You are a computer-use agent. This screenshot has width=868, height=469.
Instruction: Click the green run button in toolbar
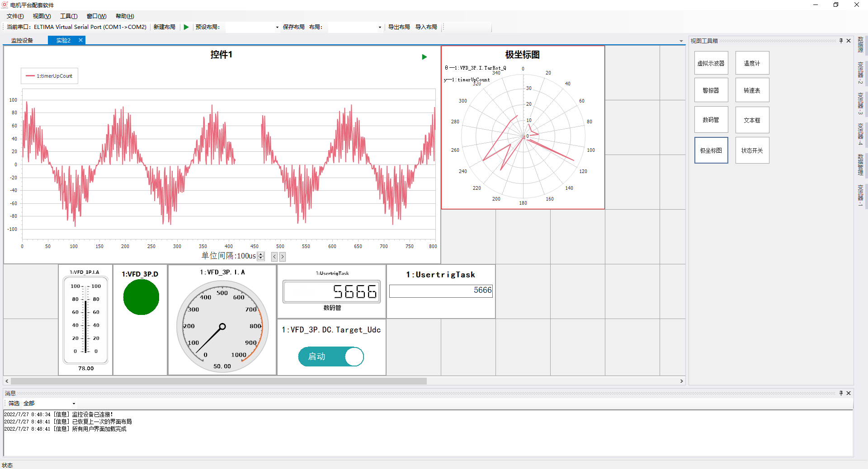tap(186, 27)
